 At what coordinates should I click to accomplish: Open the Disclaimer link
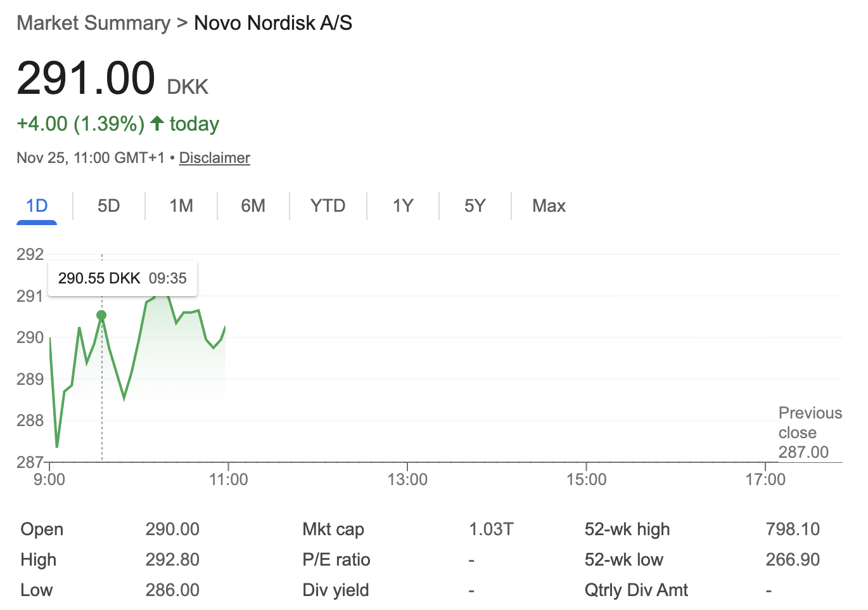pos(214,157)
